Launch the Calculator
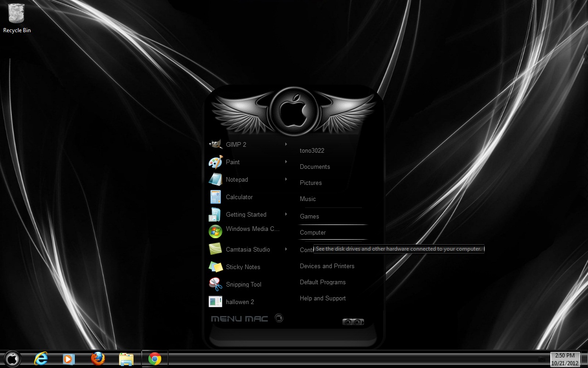The height and width of the screenshot is (368, 588). (239, 197)
